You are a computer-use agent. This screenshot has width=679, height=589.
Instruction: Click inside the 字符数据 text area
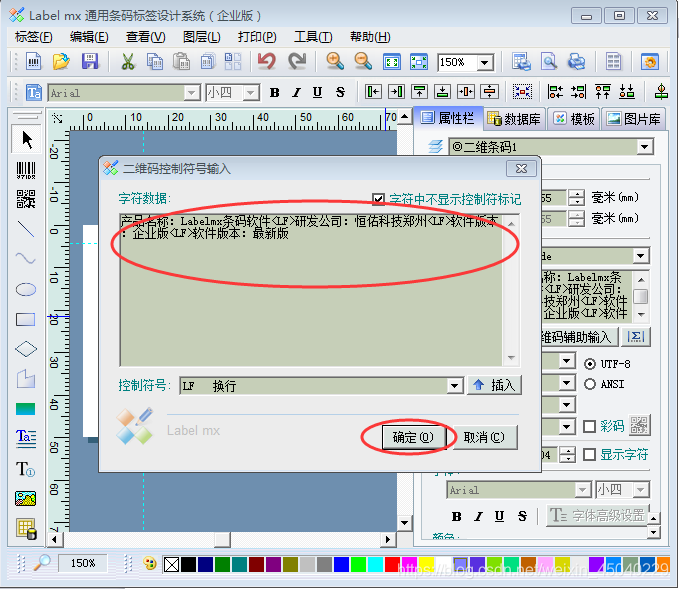point(311,290)
